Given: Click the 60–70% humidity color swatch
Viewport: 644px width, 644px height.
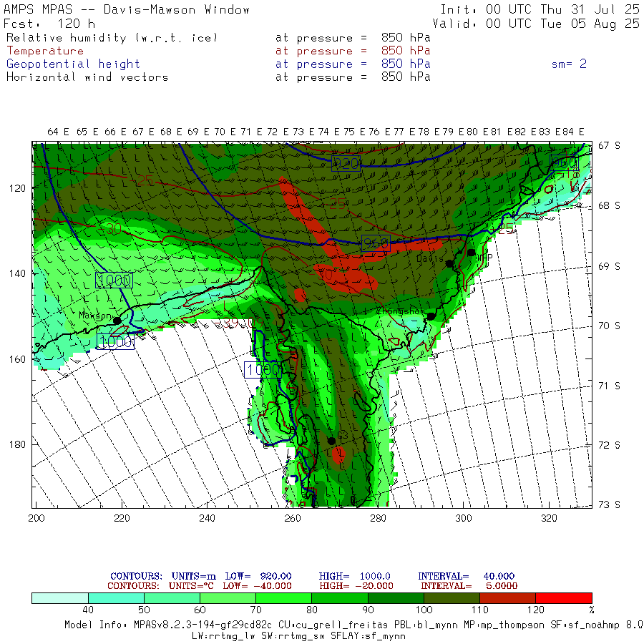Looking at the screenshot, I should point(228,598).
